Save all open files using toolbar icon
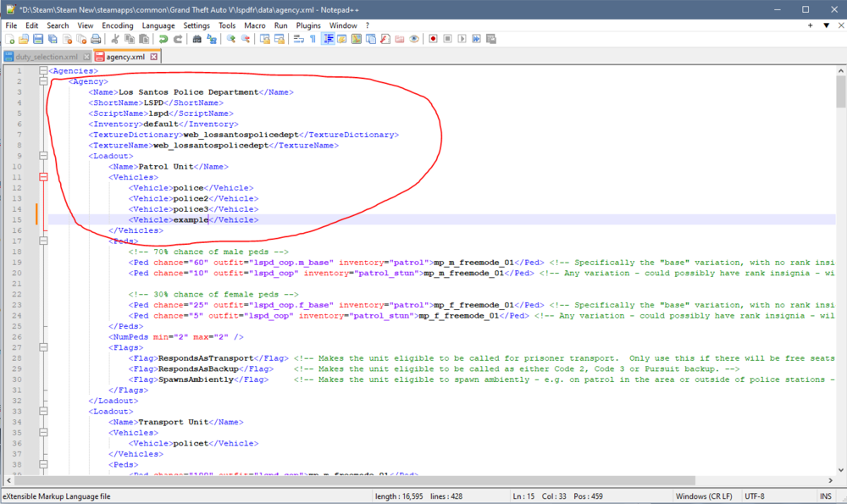 pyautogui.click(x=52, y=38)
